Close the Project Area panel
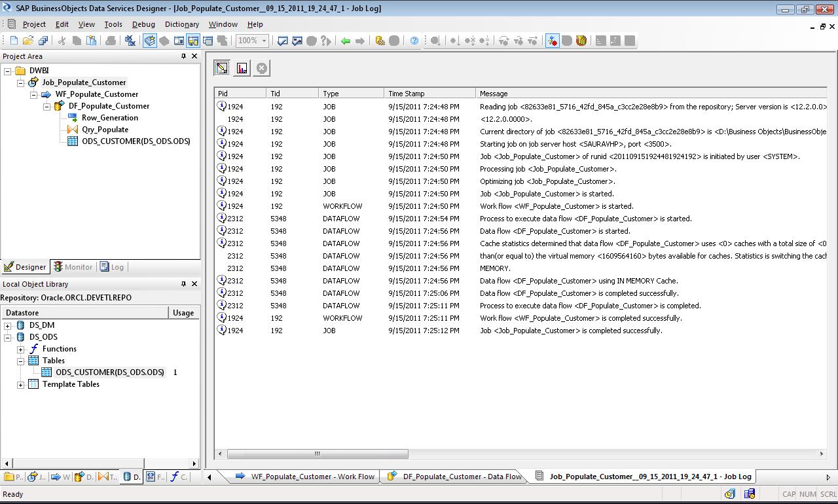Screen dimensions: 838x504 click(194, 56)
